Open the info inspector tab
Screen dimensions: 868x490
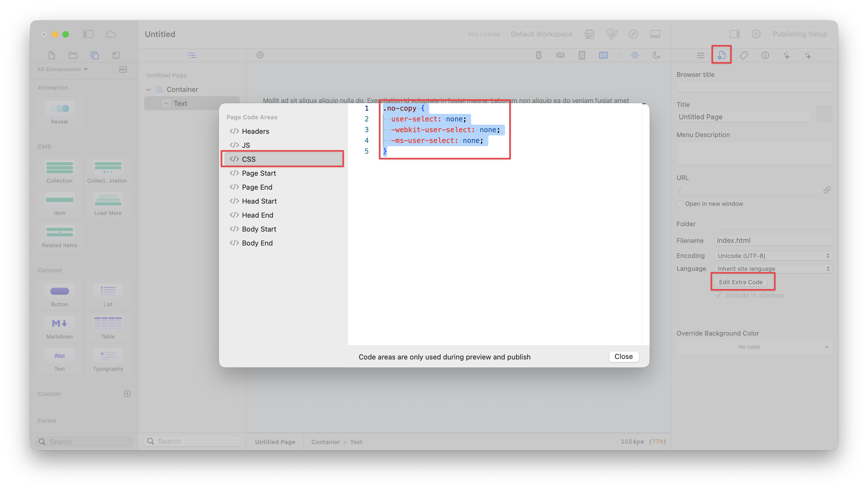coord(765,55)
